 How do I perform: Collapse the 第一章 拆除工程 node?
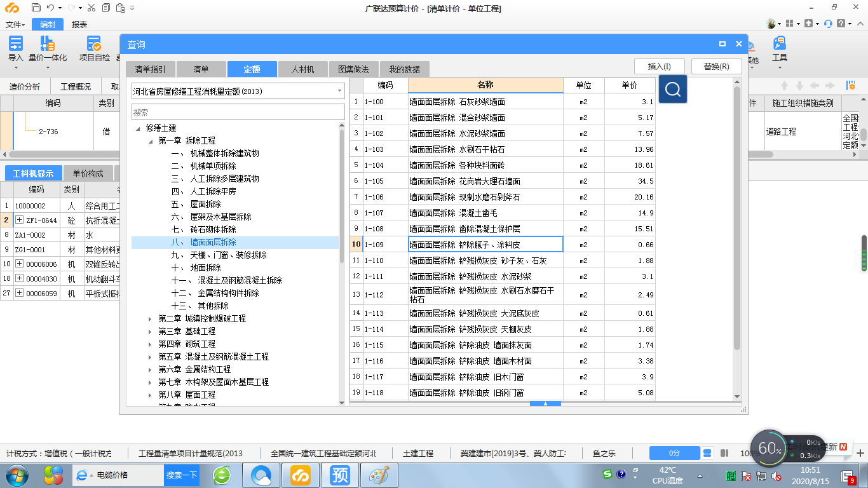151,140
